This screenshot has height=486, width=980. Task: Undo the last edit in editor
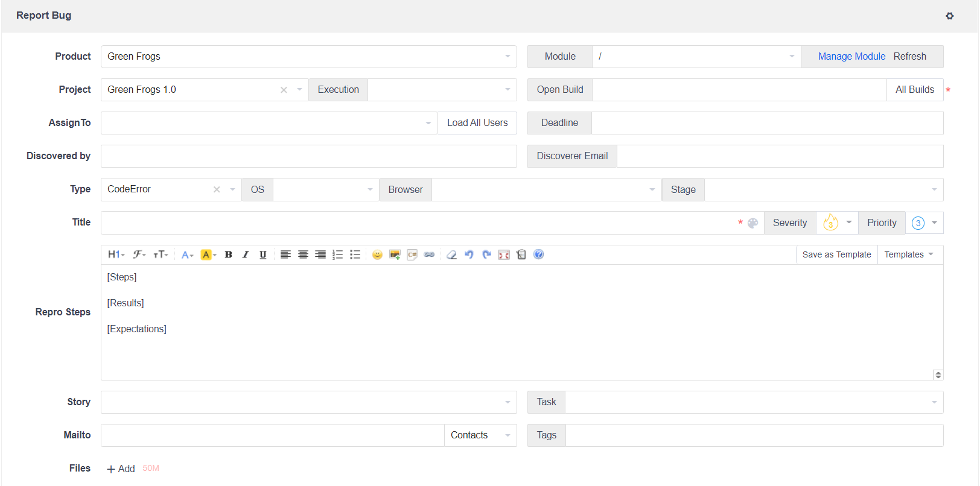click(469, 254)
